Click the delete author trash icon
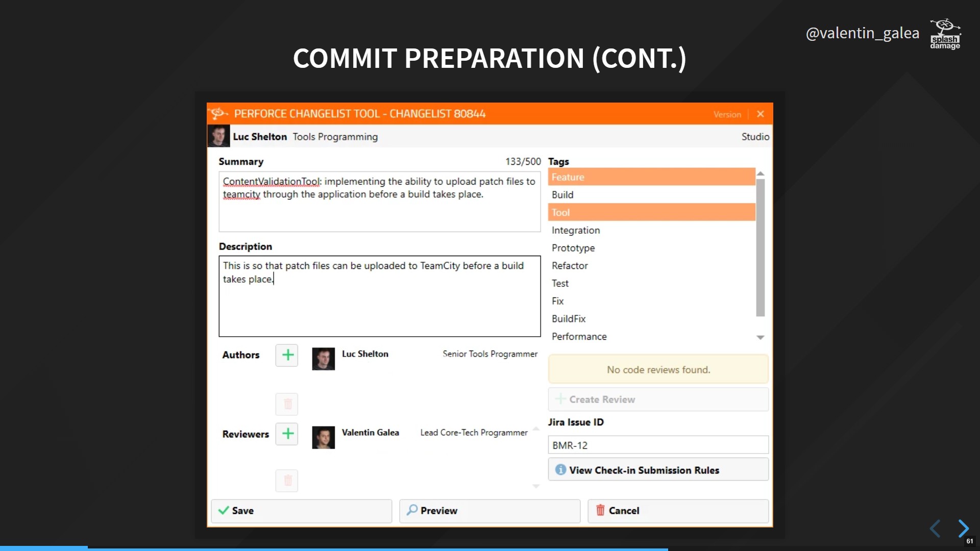This screenshot has height=551, width=980. pos(287,403)
